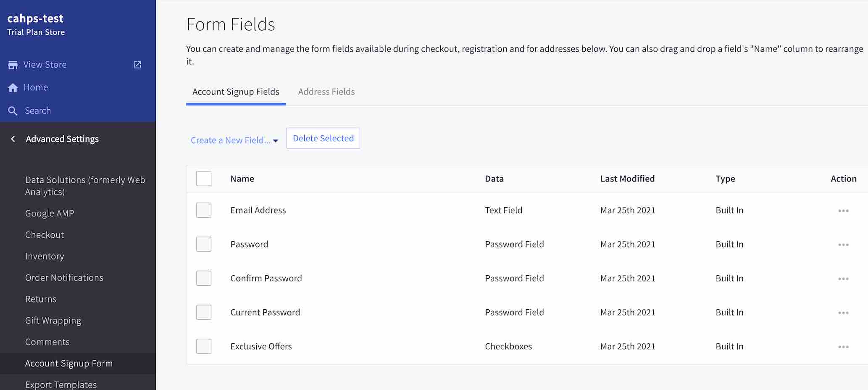Click the dropdown arrow beside Create a New Field
868x390 pixels.
276,141
